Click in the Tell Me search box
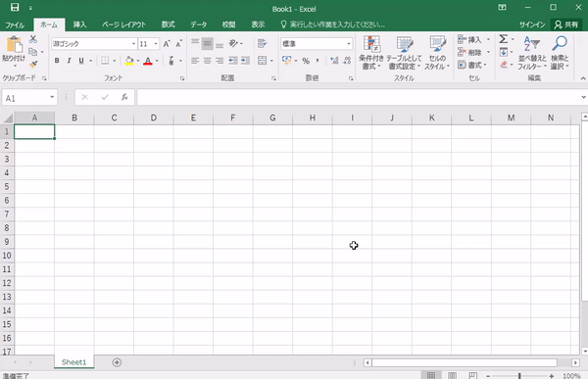The width and height of the screenshot is (588, 379). [x=332, y=24]
